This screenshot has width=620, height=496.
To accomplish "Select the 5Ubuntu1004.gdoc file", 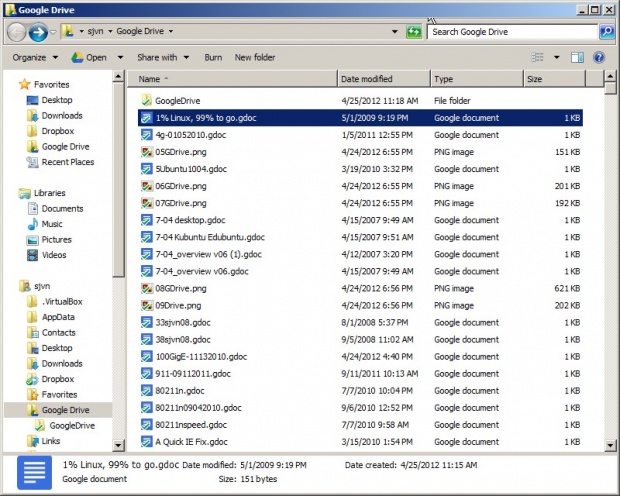I will [x=191, y=169].
